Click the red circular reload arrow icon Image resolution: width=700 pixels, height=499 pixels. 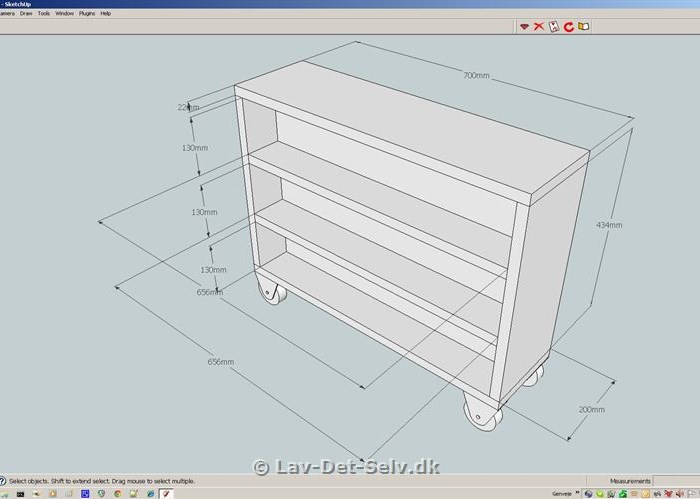(568, 27)
